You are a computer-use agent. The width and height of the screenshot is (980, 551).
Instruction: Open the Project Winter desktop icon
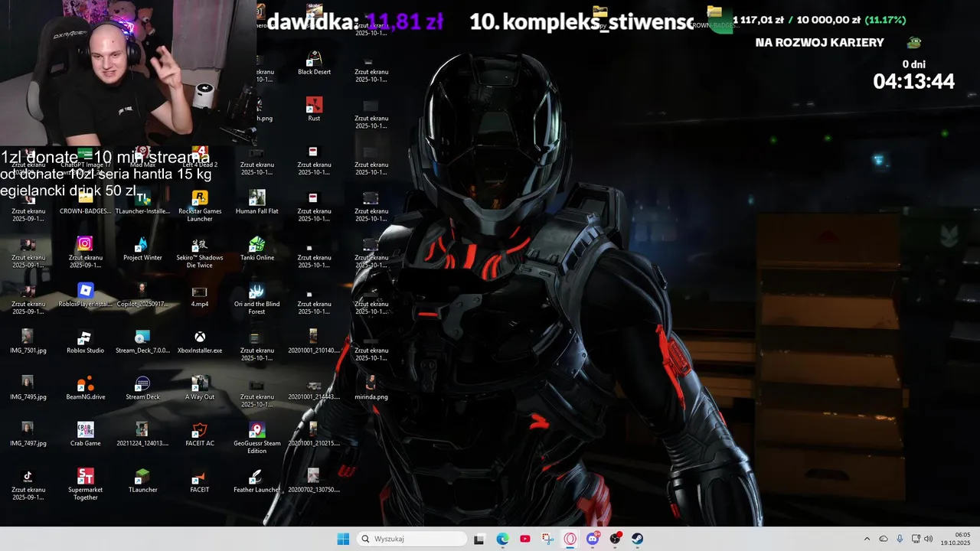pyautogui.click(x=142, y=249)
